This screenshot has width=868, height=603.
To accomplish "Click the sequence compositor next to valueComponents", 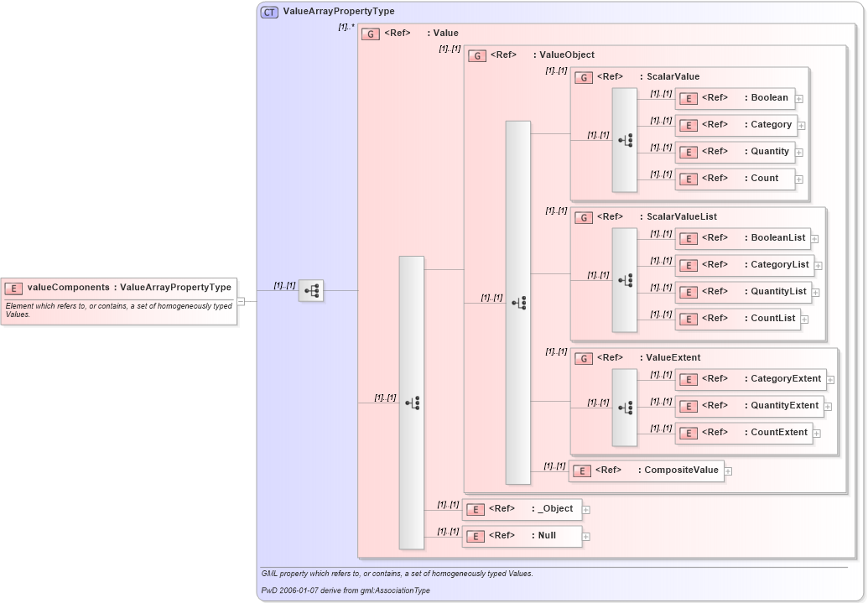I will point(310,291).
